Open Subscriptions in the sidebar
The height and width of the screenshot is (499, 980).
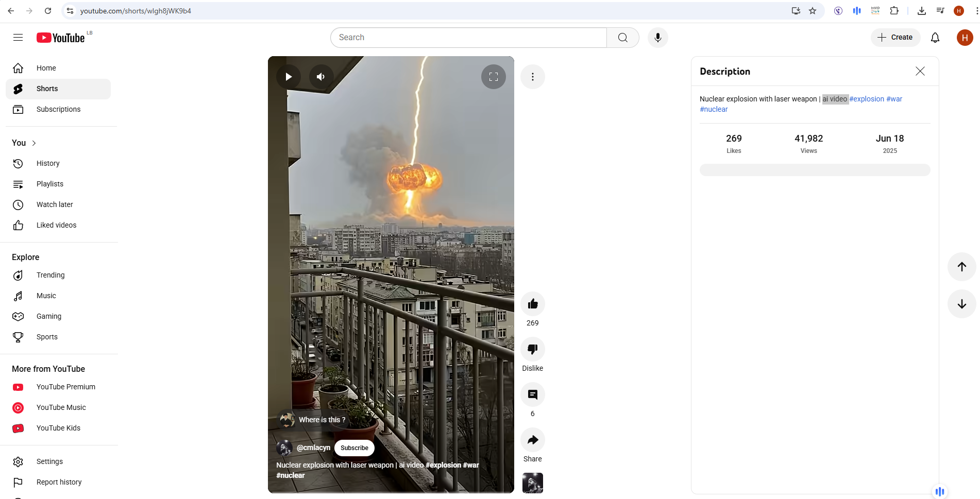(x=58, y=109)
